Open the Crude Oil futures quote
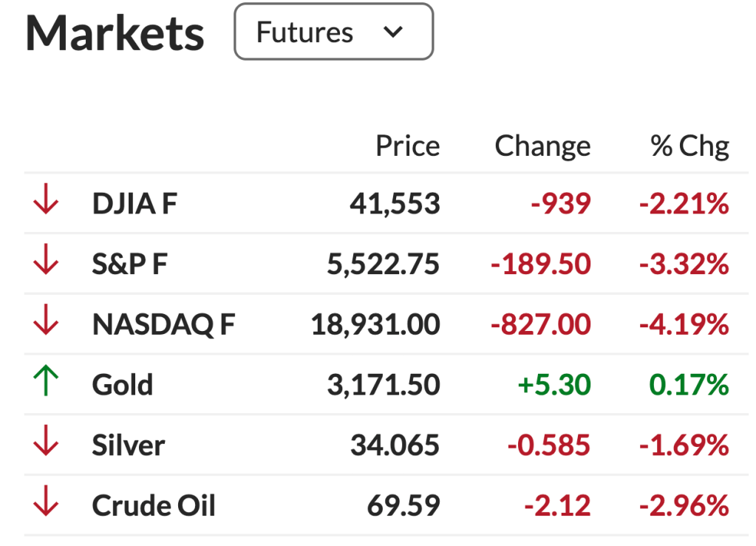The height and width of the screenshot is (546, 756). [x=154, y=507]
